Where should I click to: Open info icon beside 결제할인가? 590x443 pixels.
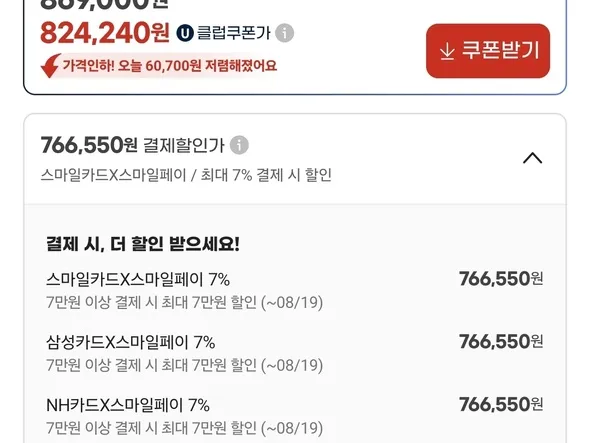point(239,145)
